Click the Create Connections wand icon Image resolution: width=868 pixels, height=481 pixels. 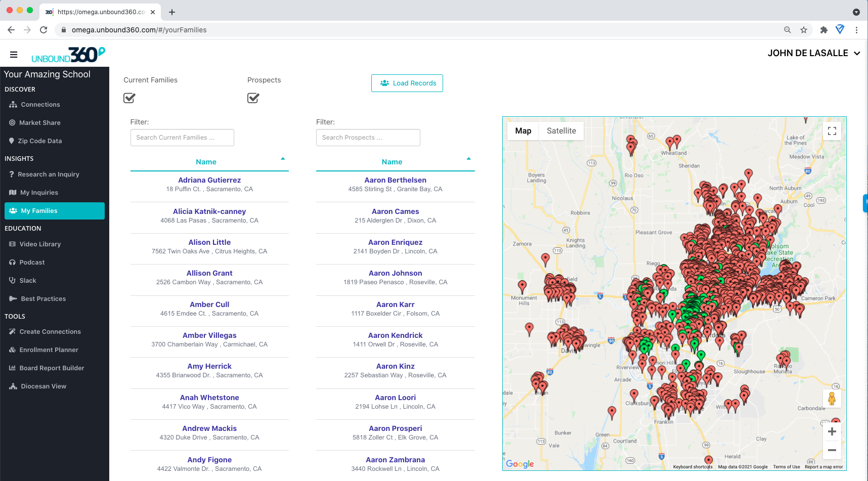point(12,332)
